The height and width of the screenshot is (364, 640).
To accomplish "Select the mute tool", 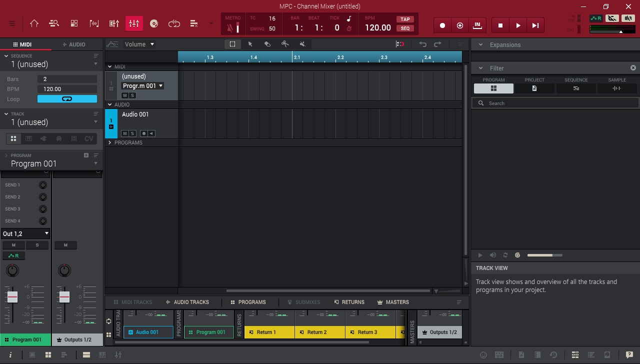I will (x=302, y=44).
